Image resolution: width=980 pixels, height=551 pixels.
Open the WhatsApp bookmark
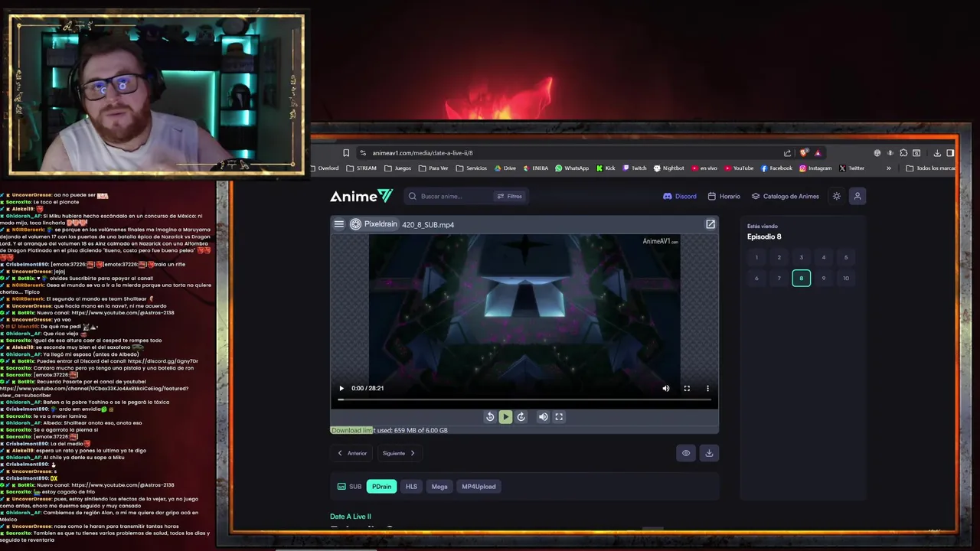tap(572, 168)
